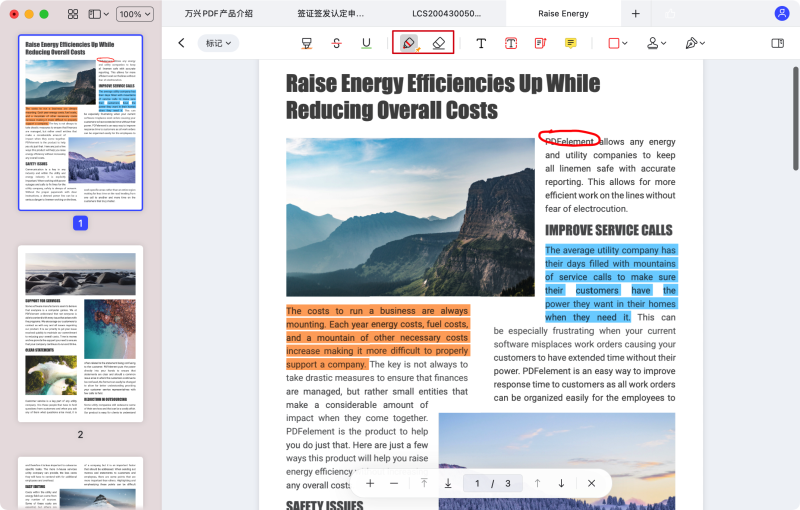Add a yellow sticky note
Screen dimensions: 800x510
570,43
